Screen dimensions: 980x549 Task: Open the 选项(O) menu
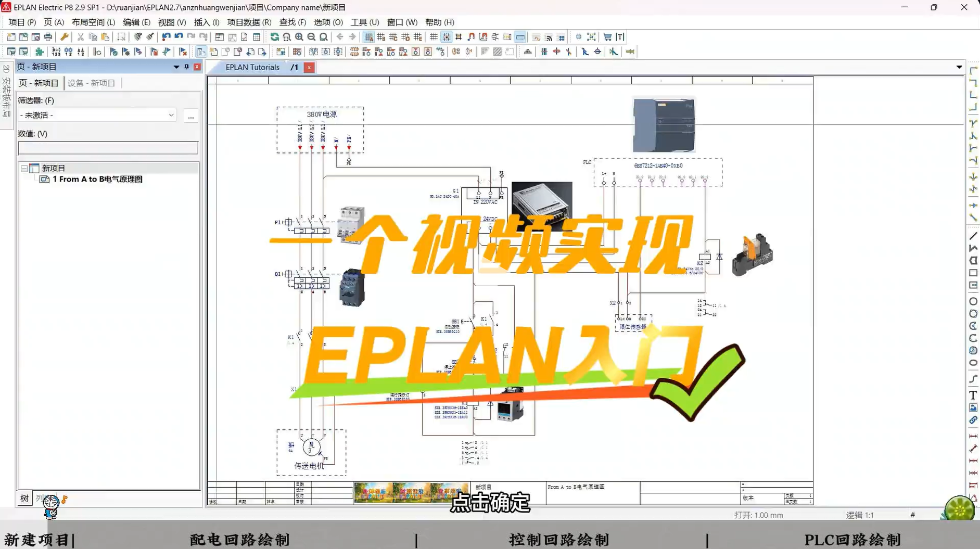(328, 22)
